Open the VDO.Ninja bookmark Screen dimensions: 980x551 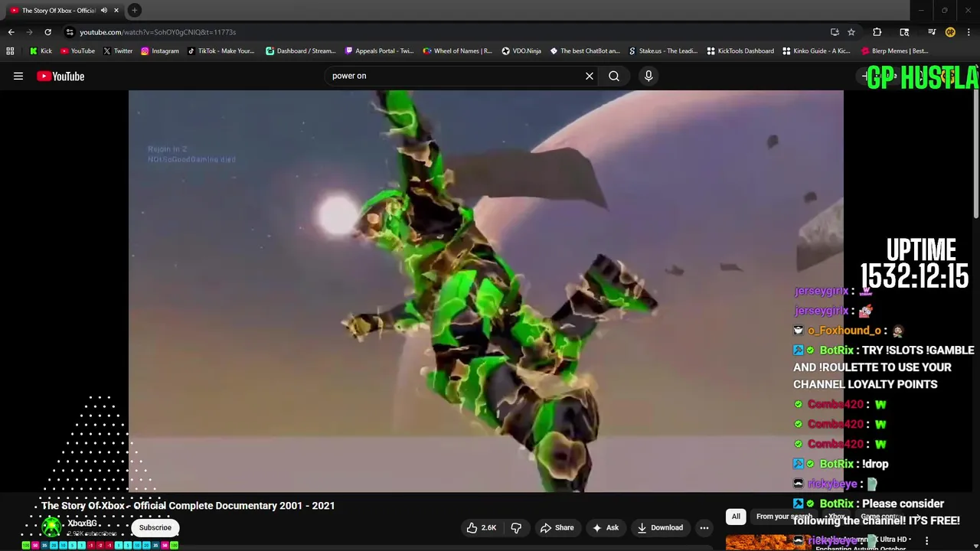[x=521, y=51]
